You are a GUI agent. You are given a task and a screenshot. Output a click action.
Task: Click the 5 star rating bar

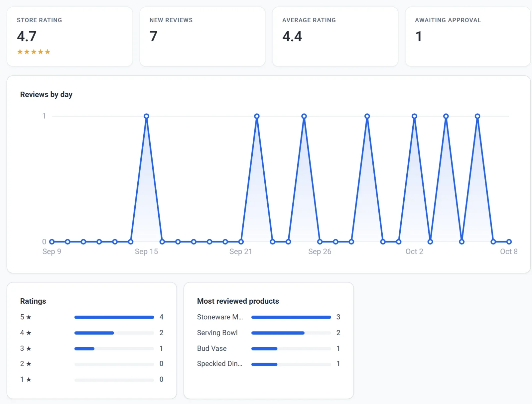[x=114, y=317]
